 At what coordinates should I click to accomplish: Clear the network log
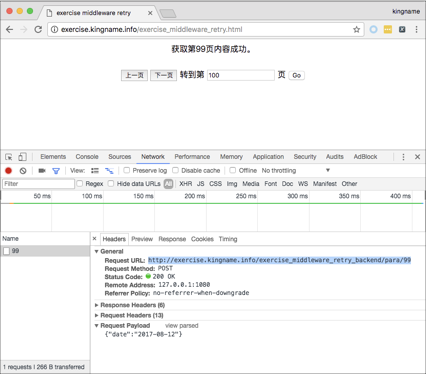coord(23,171)
